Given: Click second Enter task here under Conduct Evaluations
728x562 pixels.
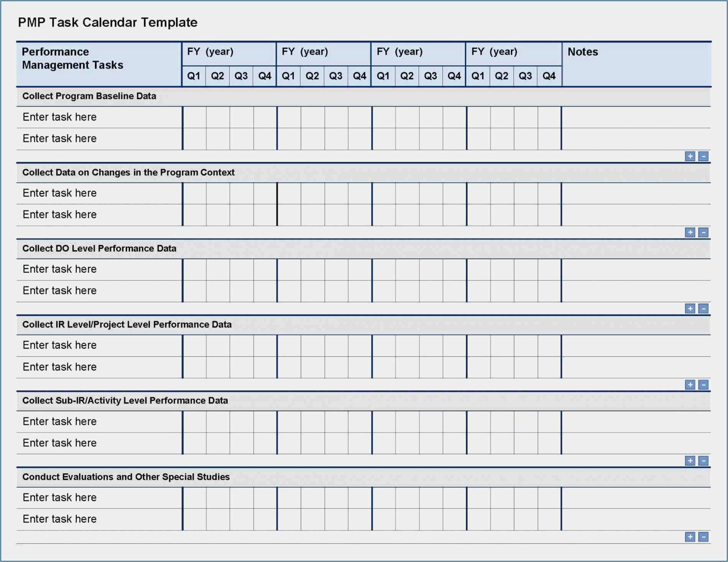Looking at the screenshot, I should click(59, 519).
